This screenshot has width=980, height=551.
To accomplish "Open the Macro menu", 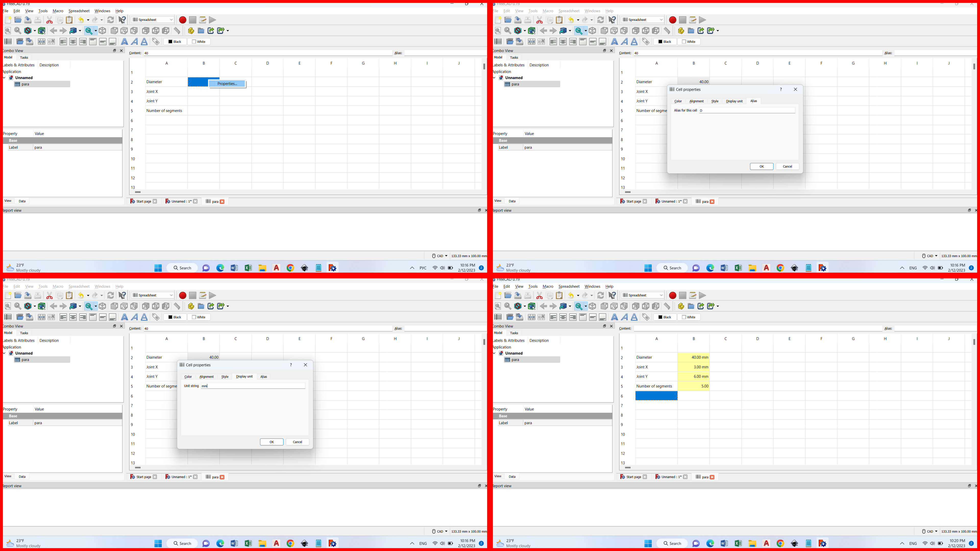I will click(58, 11).
